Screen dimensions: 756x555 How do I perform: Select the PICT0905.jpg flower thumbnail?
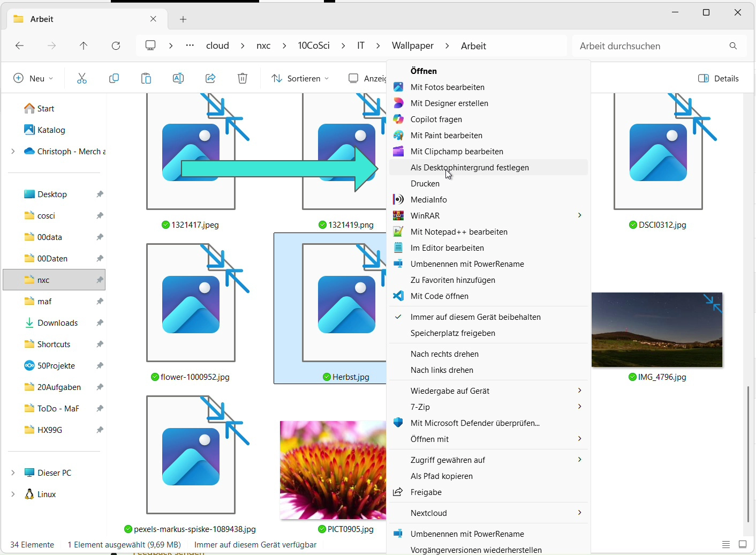(x=333, y=470)
